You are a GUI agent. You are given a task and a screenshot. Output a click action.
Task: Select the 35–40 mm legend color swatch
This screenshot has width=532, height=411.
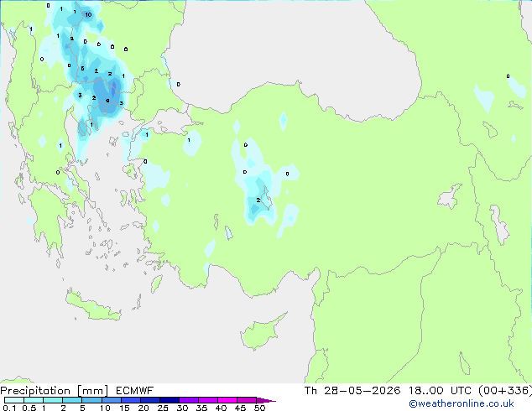click(207, 400)
